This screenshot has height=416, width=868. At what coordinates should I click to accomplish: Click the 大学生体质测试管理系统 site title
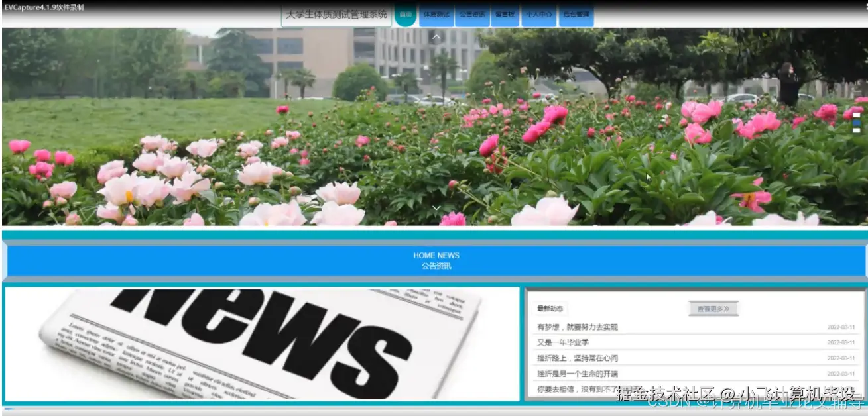click(337, 14)
